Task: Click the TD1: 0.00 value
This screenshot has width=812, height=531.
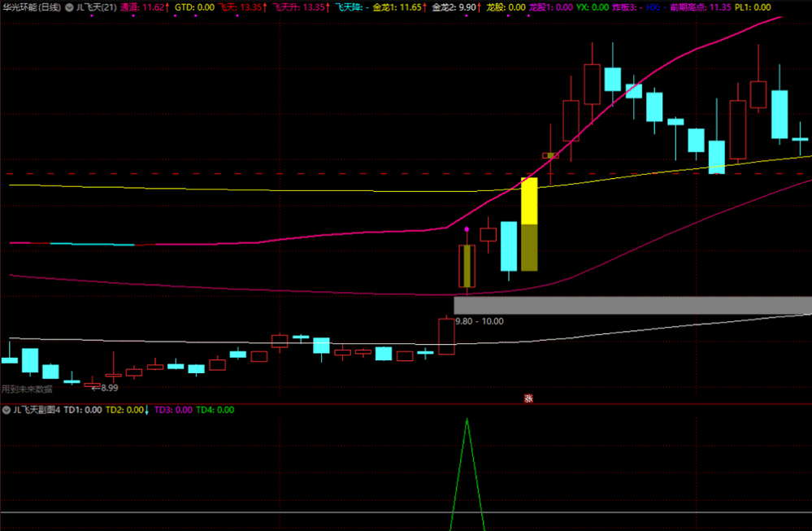Action: 82,411
